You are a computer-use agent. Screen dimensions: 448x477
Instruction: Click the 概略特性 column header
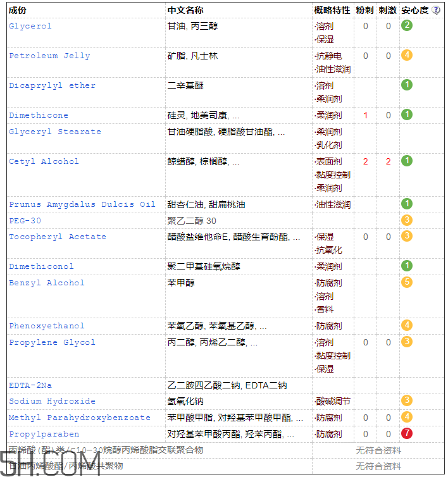(332, 11)
